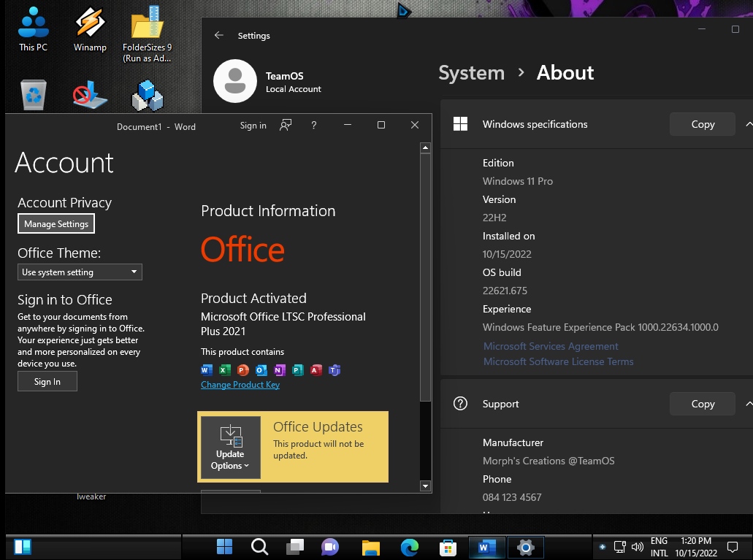Open This PC desktop icon
The width and height of the screenshot is (753, 560).
pos(33,29)
